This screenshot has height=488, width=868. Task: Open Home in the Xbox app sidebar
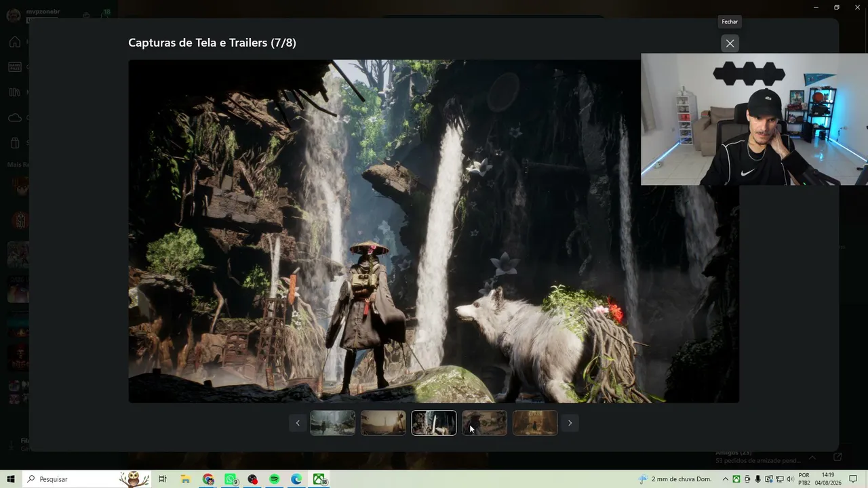(15, 42)
